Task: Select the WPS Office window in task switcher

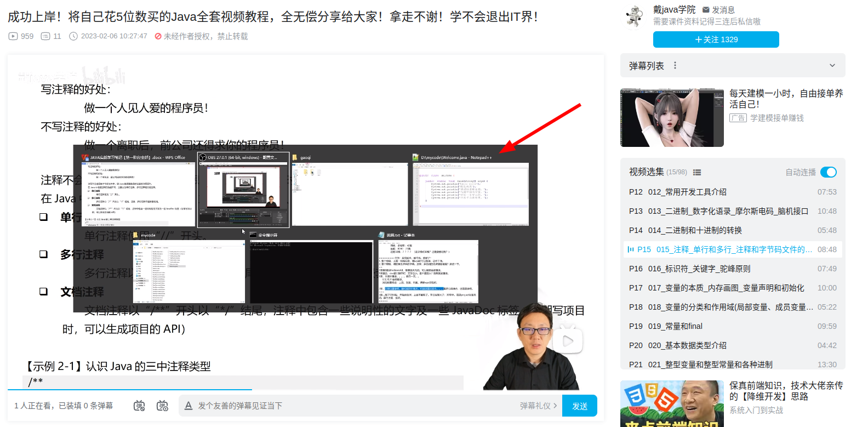Action: pyautogui.click(x=138, y=190)
